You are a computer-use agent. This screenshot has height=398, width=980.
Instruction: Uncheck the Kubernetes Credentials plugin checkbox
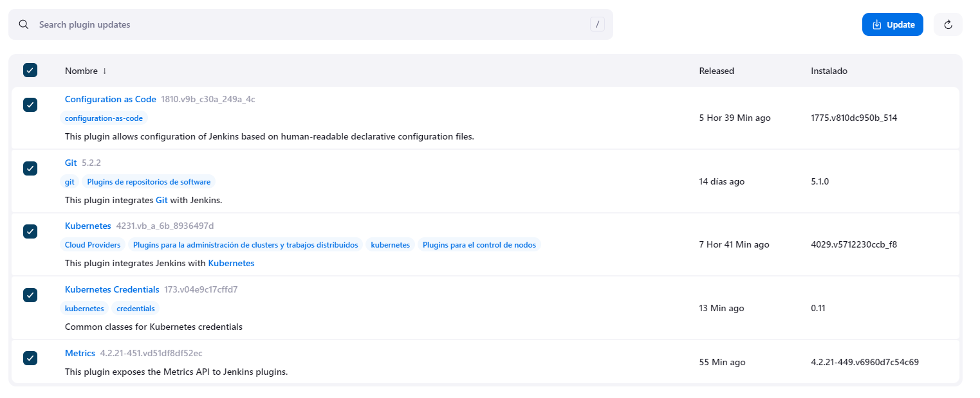click(30, 294)
